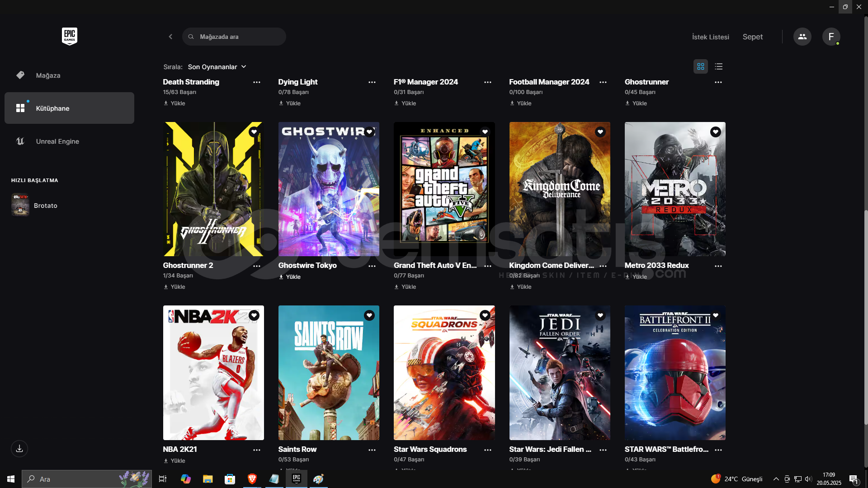
Task: Install Ghostrunner 2 via Yükle
Action: (175, 287)
